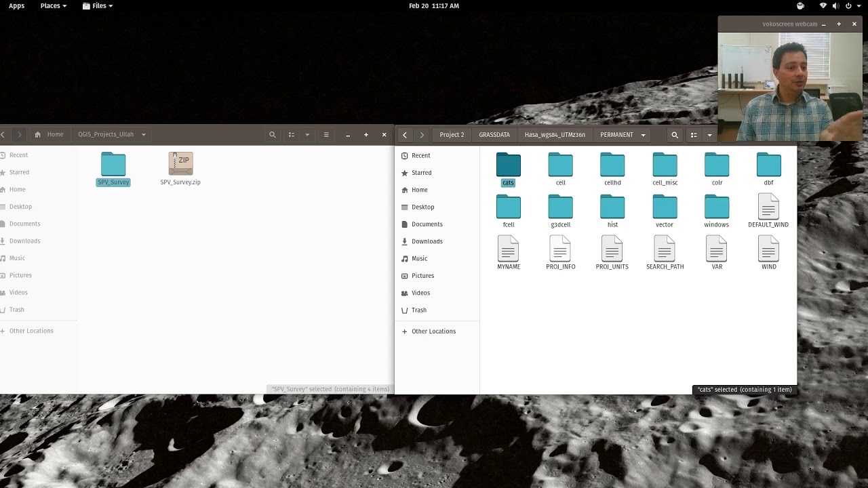Click QGIS_Projects_Ullah in path bar
The image size is (868, 488).
click(x=106, y=134)
